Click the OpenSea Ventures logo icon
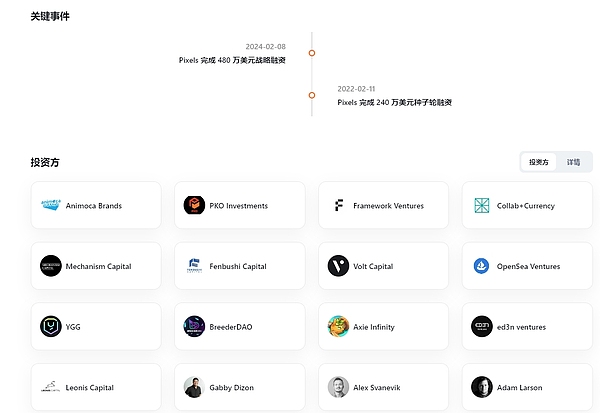This screenshot has width=600, height=413. pyautogui.click(x=482, y=267)
